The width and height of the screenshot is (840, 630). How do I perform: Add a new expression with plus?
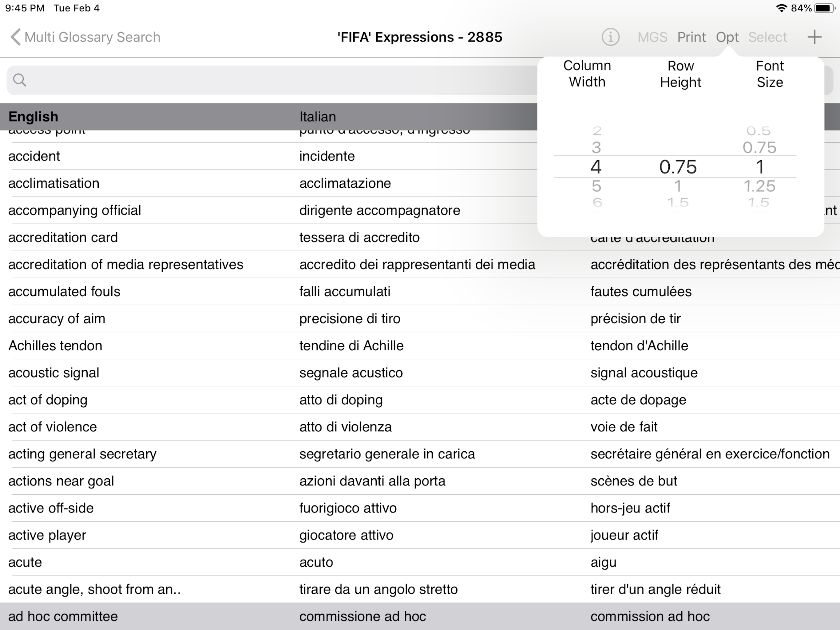814,37
